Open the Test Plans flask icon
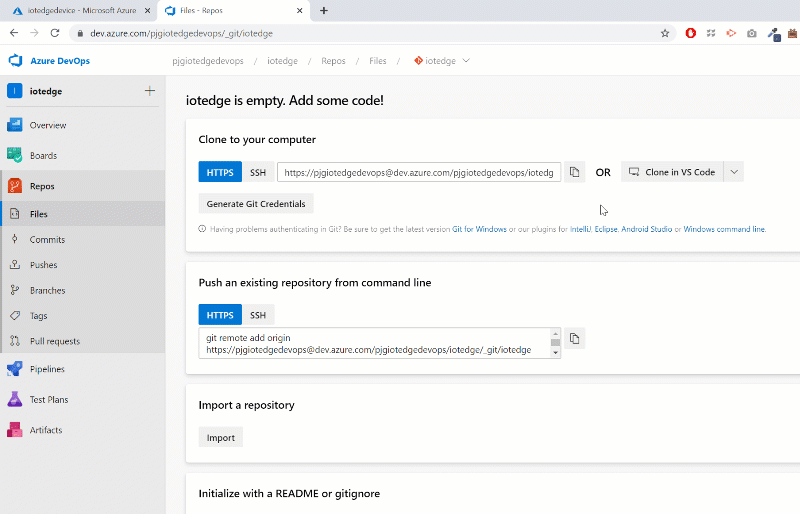The width and height of the screenshot is (800, 514). pyautogui.click(x=15, y=399)
